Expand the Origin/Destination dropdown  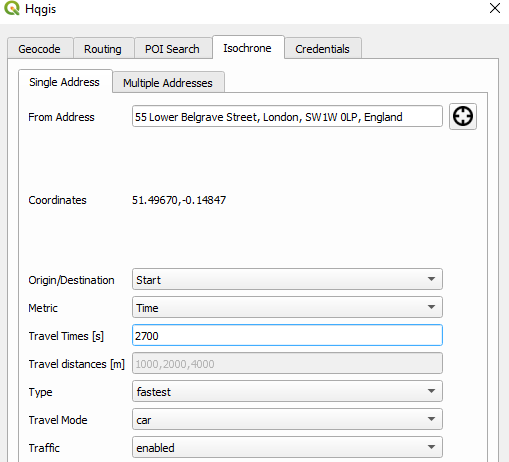click(287, 279)
